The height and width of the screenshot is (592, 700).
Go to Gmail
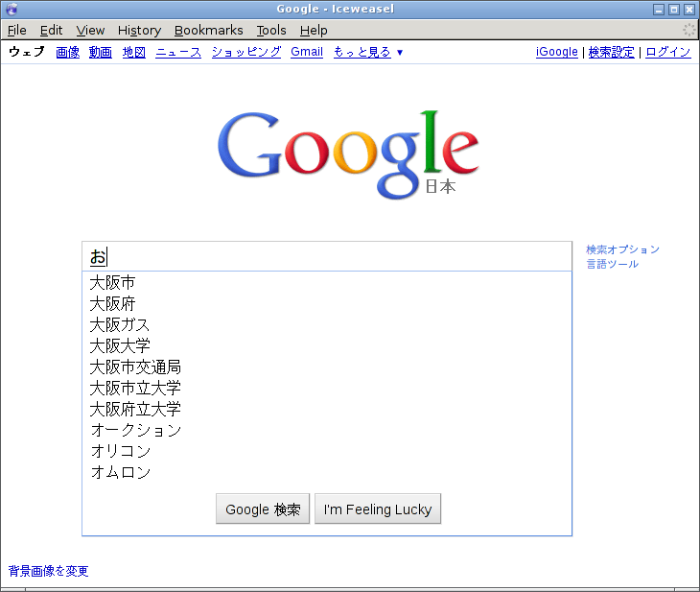[x=307, y=52]
